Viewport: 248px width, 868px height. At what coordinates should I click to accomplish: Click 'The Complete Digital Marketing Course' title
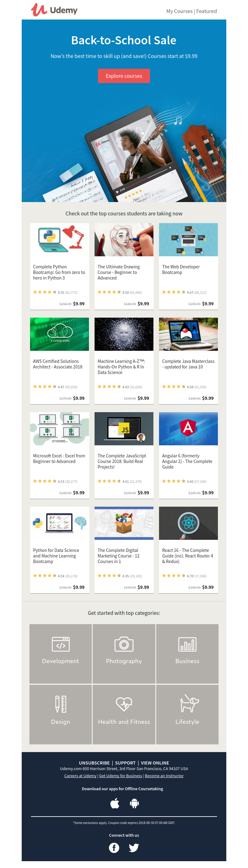click(x=118, y=556)
